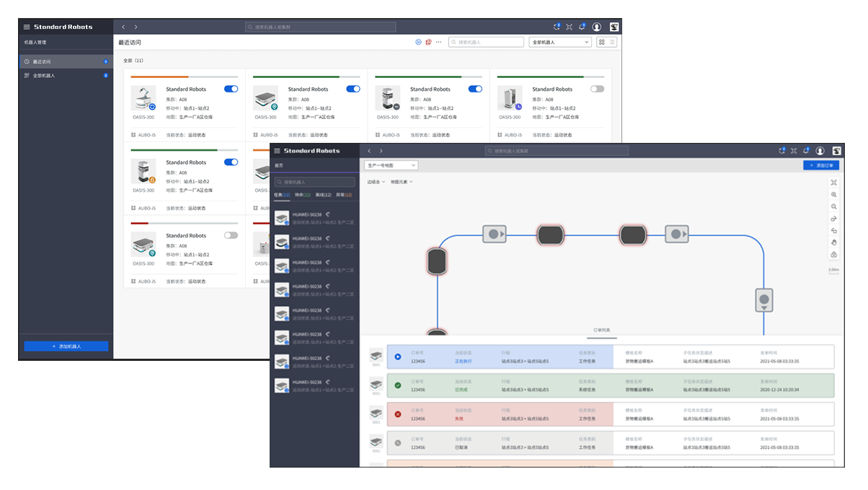Switch to 离线(12) tab in robot list
Image resolution: width=868 pixels, height=490 pixels.
tap(324, 195)
